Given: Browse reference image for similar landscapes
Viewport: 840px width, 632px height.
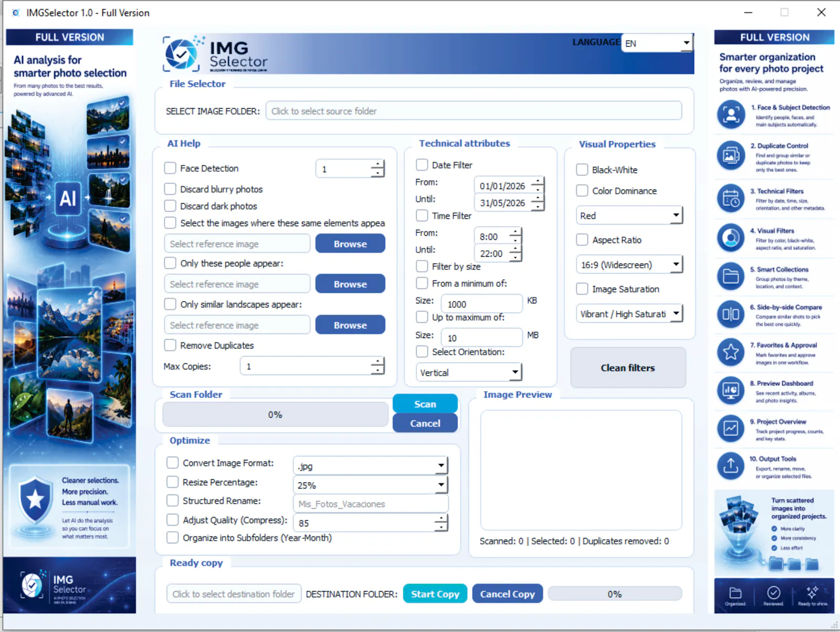Looking at the screenshot, I should 350,325.
